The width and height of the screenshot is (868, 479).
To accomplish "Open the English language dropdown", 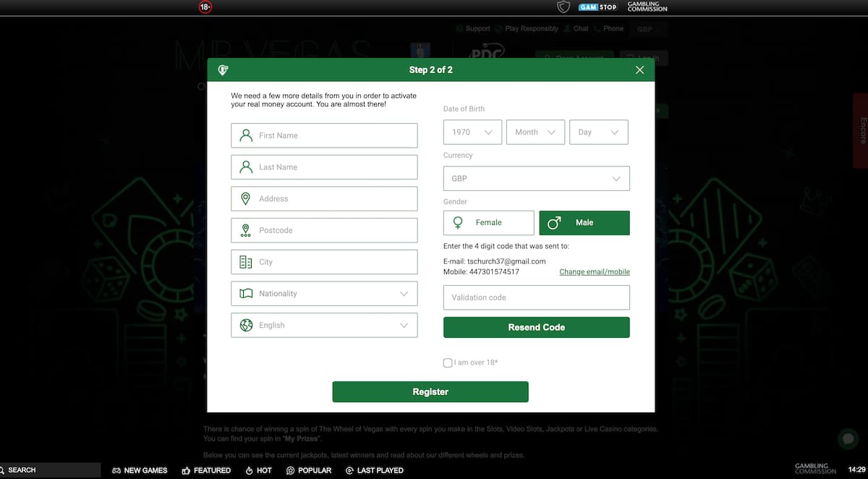I will point(325,325).
